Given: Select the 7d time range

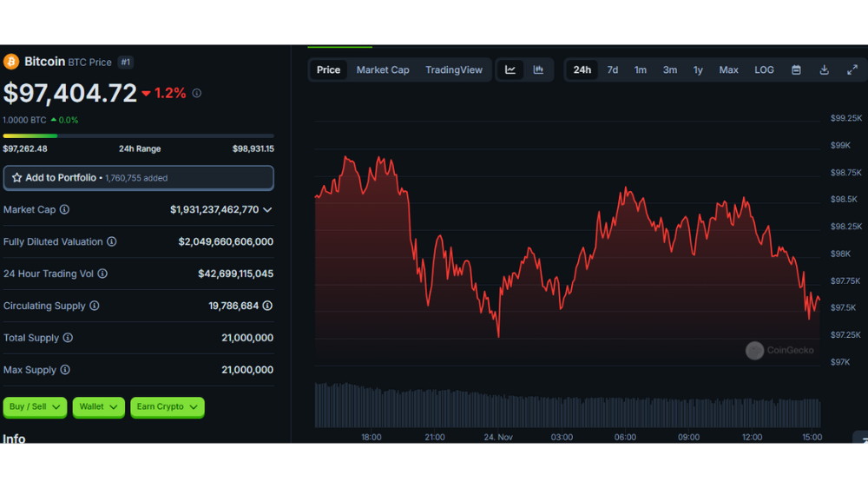Looking at the screenshot, I should click(x=612, y=69).
